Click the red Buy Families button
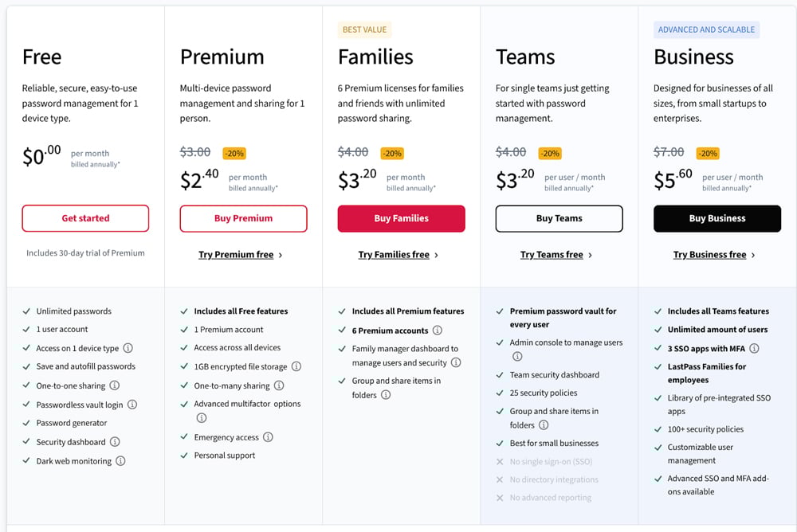Image resolution: width=797 pixels, height=532 pixels. 401,218
